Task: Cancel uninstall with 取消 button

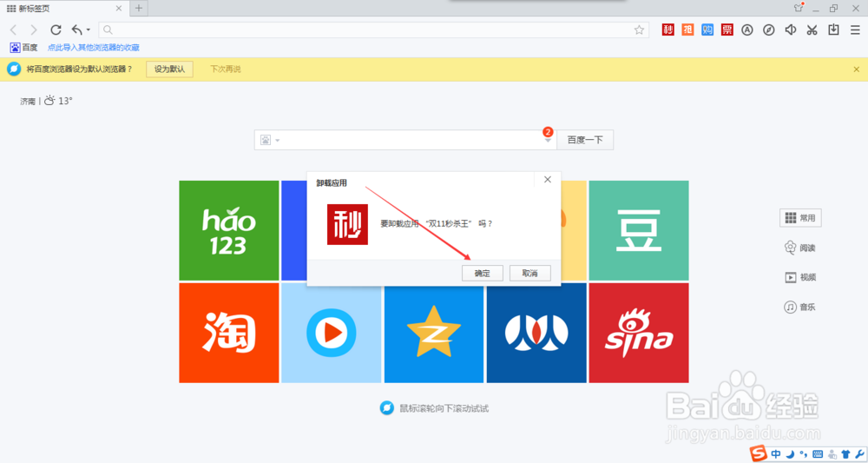Action: tap(530, 273)
